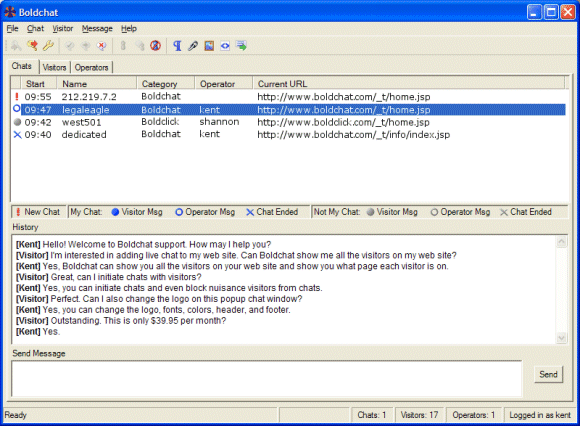Screen dimensions: 580x426
Task: Click the info/index.jsp URL
Action: tap(353, 135)
